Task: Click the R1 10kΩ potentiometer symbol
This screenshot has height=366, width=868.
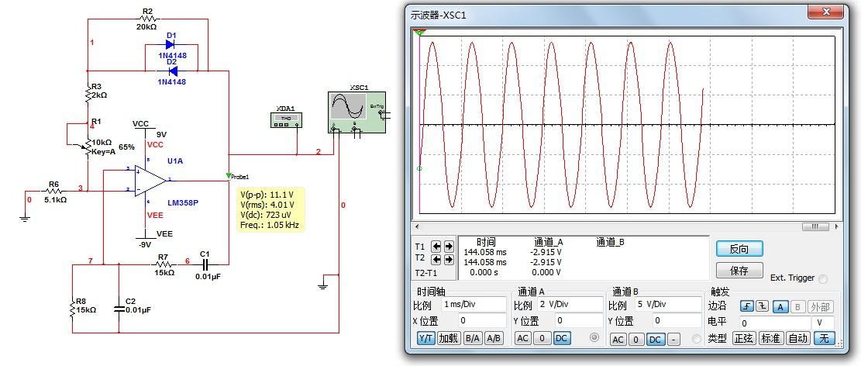Action: (x=87, y=145)
